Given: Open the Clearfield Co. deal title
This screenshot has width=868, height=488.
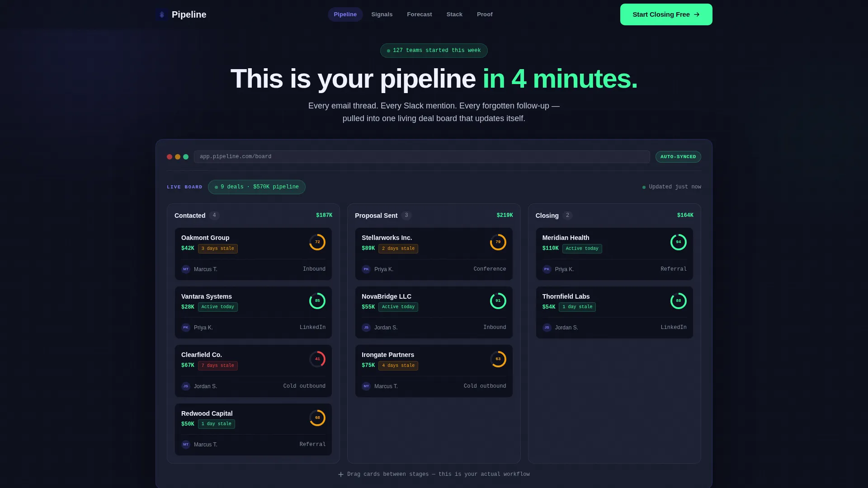Looking at the screenshot, I should (x=202, y=355).
